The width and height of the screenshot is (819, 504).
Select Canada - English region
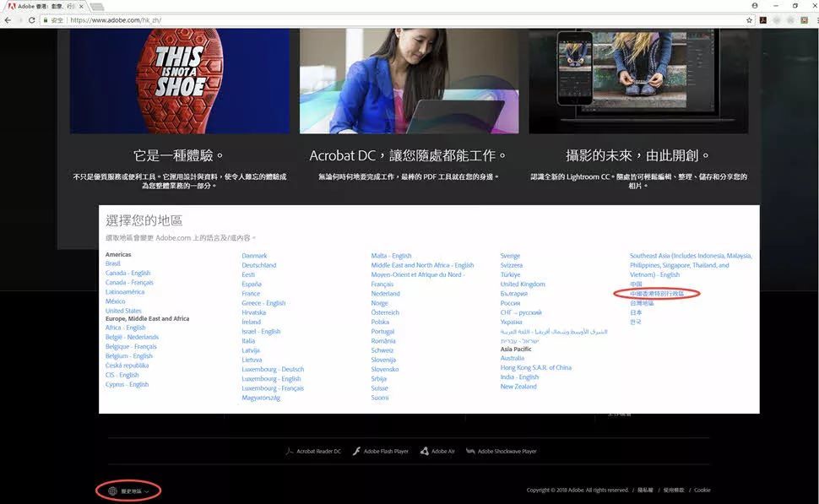pyautogui.click(x=128, y=274)
